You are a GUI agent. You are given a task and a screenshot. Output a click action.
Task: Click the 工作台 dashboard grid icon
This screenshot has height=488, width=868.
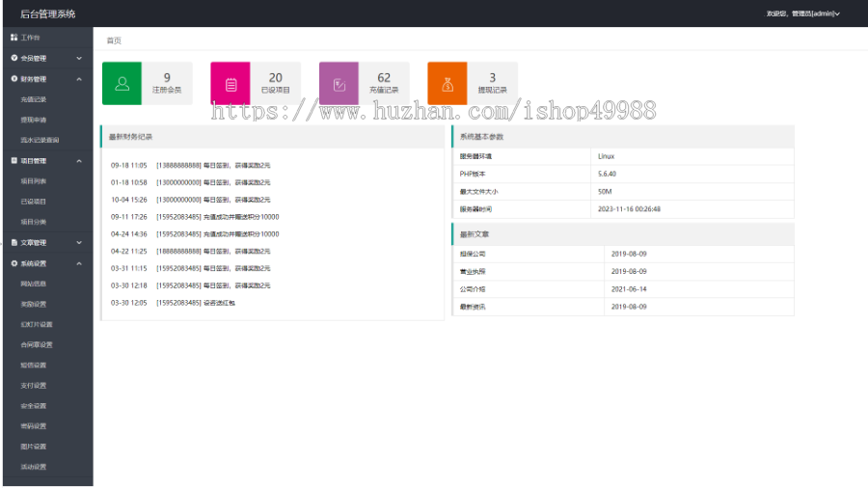tap(14, 37)
